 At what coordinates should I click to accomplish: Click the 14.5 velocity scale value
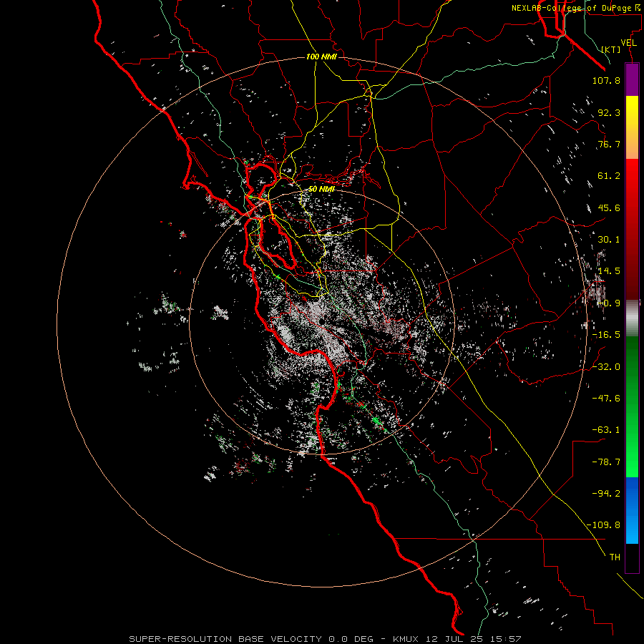(x=609, y=271)
